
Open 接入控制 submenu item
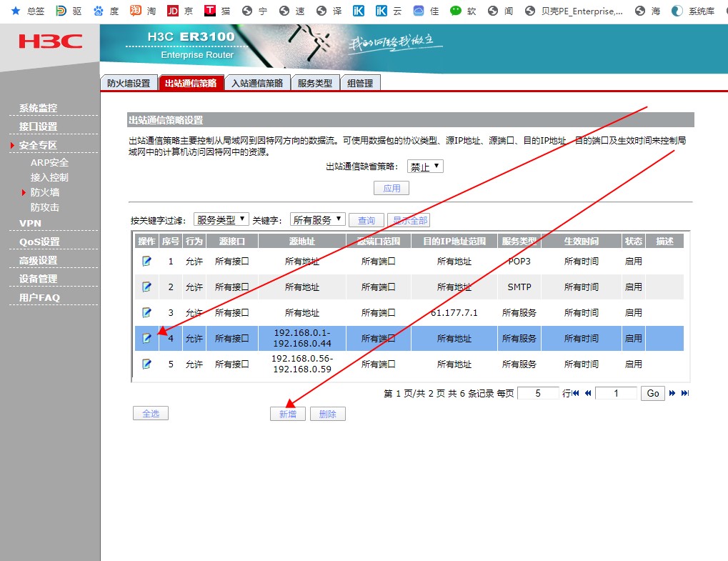[49, 177]
